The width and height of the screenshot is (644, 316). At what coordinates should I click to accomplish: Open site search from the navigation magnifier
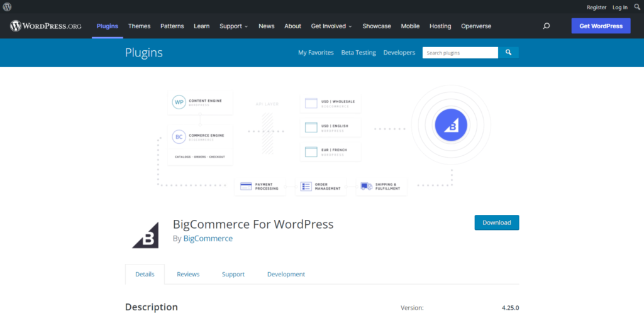(x=547, y=26)
